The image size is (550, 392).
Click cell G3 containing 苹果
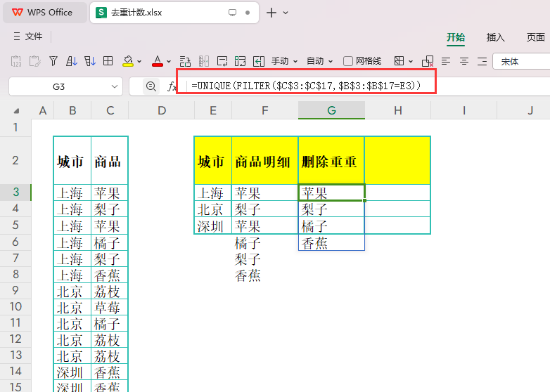[331, 192]
